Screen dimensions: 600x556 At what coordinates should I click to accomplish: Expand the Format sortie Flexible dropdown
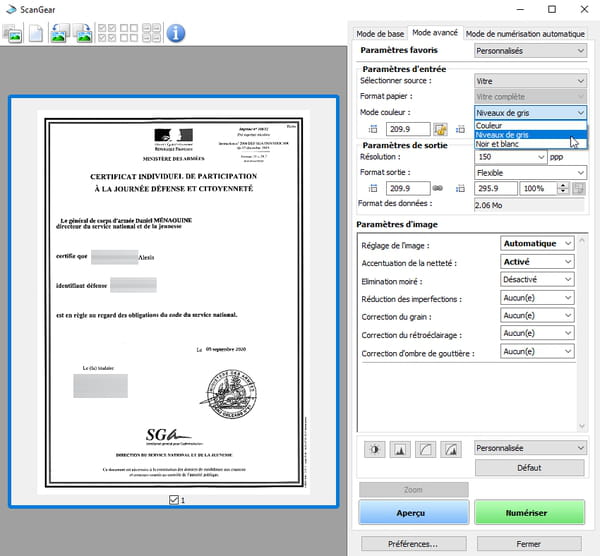[530, 173]
